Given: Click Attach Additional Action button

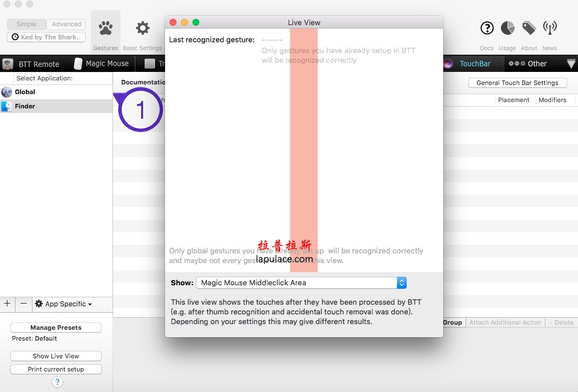Looking at the screenshot, I should click(x=505, y=322).
